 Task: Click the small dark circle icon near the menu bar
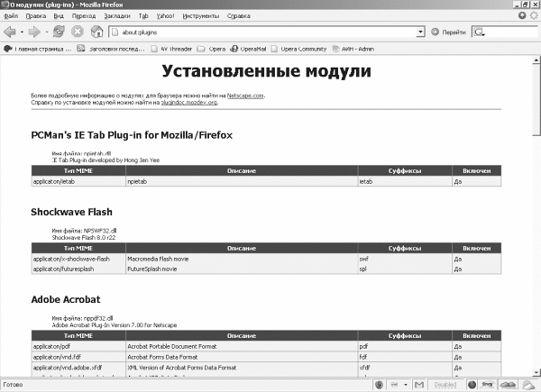click(522, 15)
